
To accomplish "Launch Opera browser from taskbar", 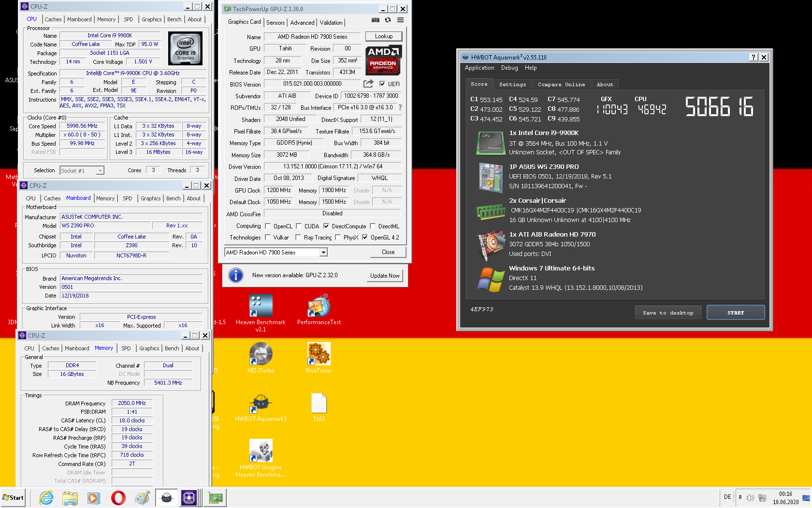I will tap(118, 497).
